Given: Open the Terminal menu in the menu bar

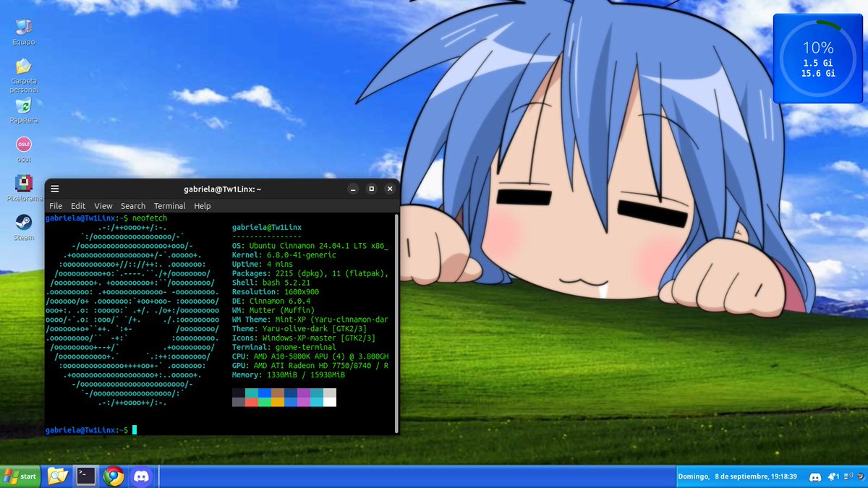Looking at the screenshot, I should coord(170,206).
